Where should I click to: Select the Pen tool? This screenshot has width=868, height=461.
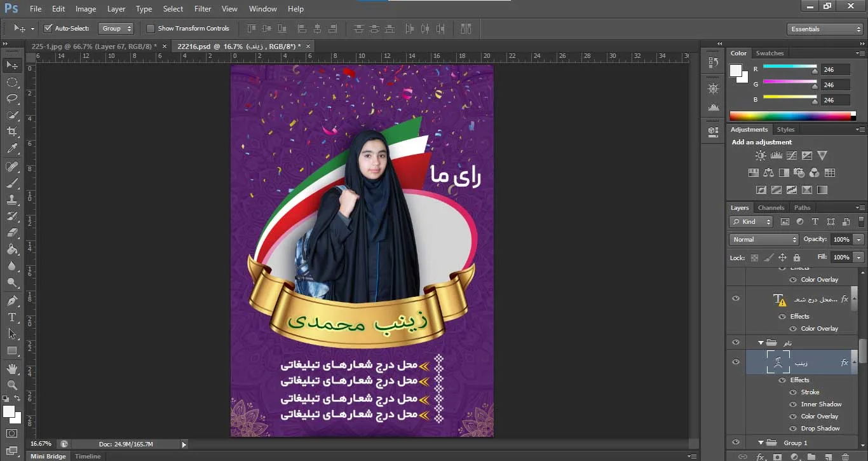(x=12, y=301)
